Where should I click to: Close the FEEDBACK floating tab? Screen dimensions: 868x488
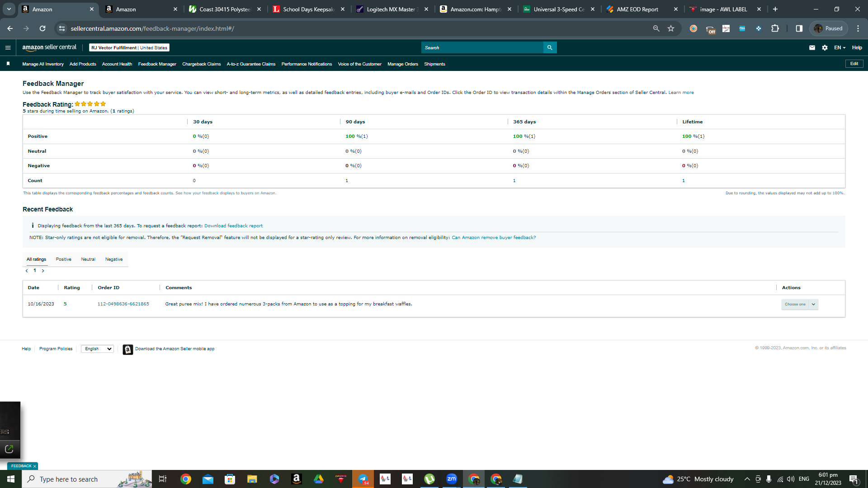pos(34,466)
